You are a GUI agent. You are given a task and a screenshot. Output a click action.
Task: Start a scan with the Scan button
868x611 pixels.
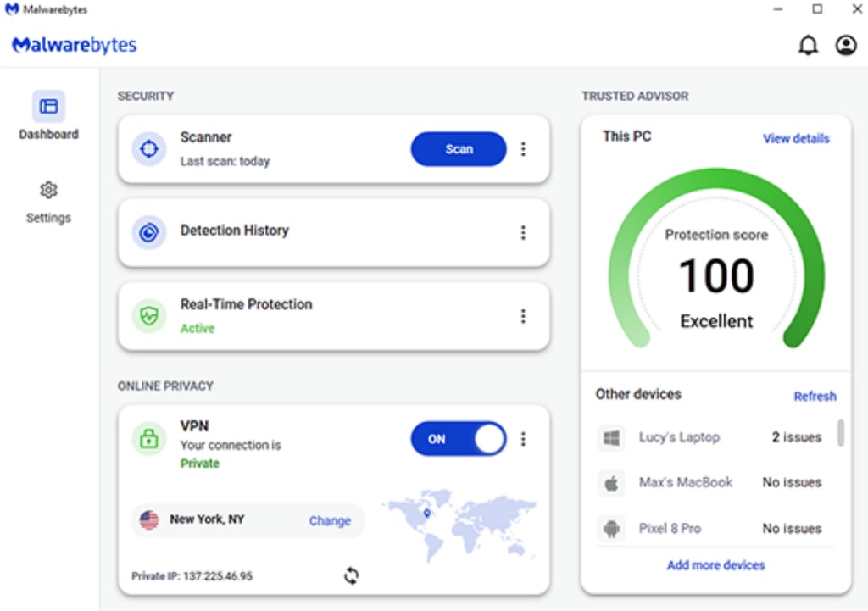(x=459, y=149)
